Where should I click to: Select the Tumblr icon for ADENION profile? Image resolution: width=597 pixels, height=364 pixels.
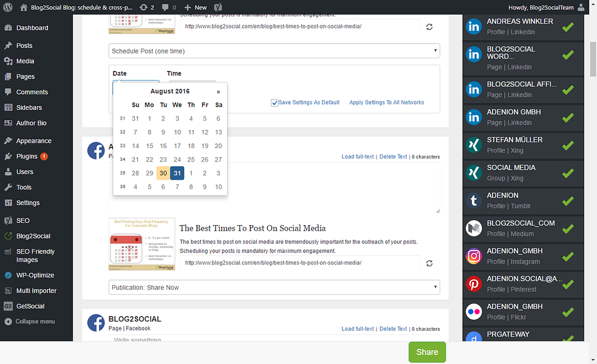(474, 200)
